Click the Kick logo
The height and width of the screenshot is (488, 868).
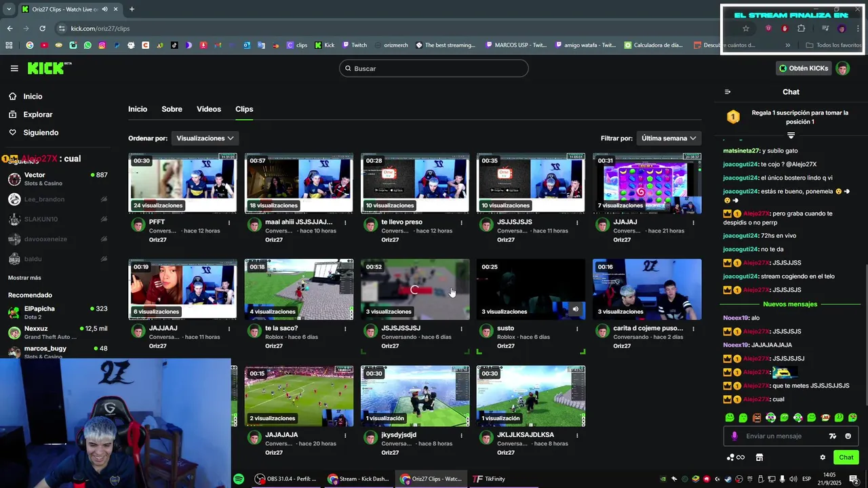coord(49,68)
